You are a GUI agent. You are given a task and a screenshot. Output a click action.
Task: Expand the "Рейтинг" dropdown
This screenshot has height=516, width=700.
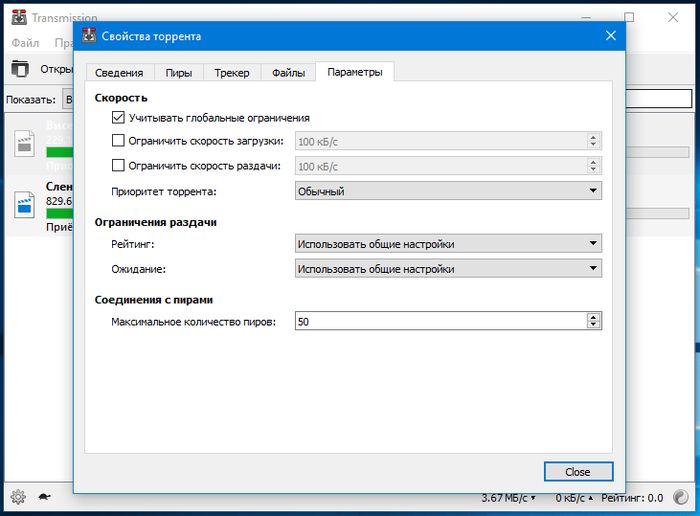coord(448,243)
